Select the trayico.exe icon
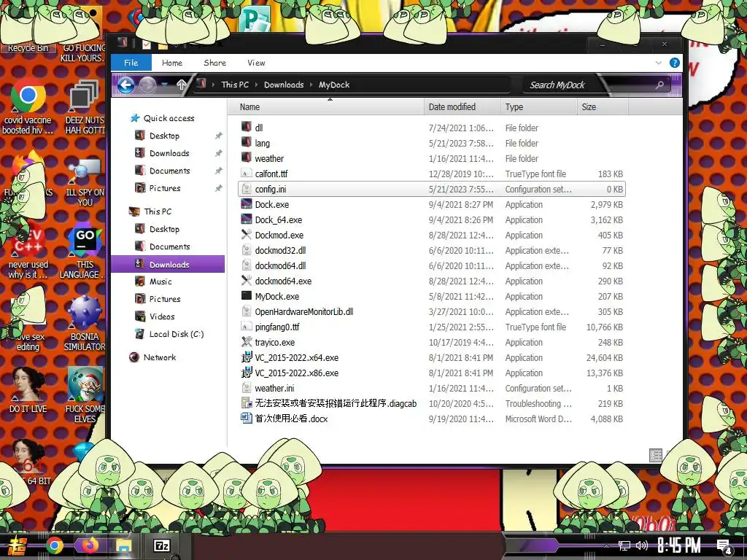This screenshot has width=747, height=560. [x=247, y=341]
